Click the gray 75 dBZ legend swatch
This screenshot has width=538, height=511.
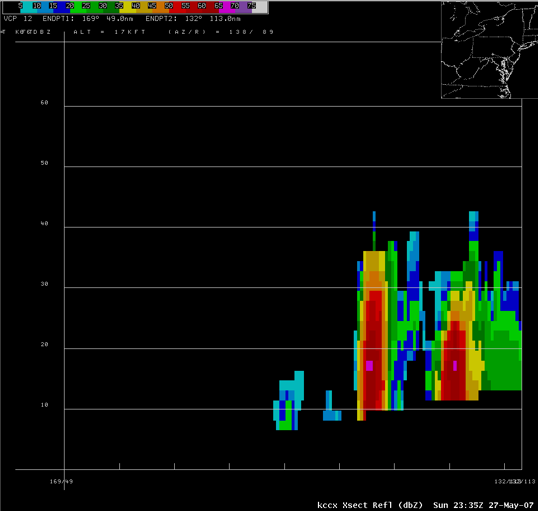[x=259, y=8]
